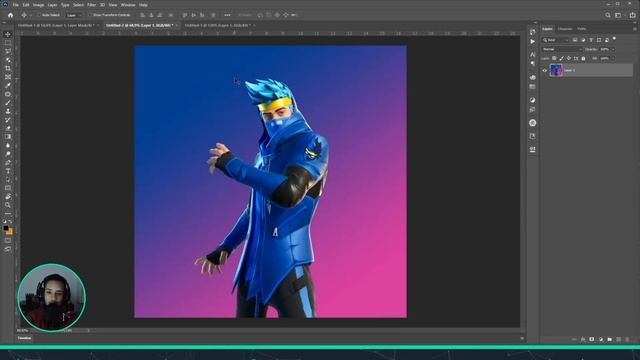
Task: Open the History panel icon
Action: [533, 32]
